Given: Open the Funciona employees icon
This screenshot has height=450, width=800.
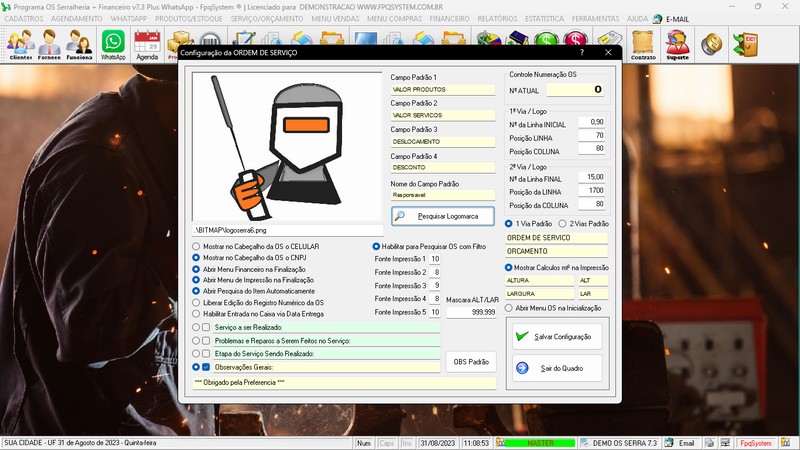Looking at the screenshot, I should [x=79, y=44].
